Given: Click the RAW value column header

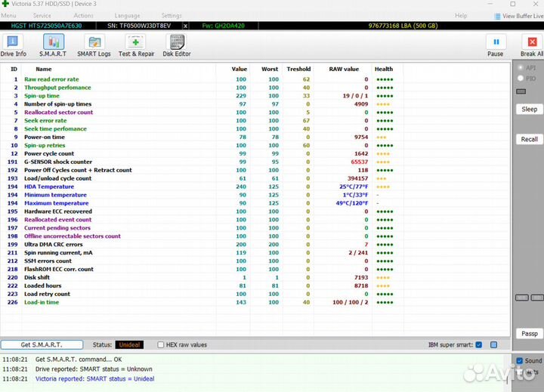Looking at the screenshot, I should [344, 69].
